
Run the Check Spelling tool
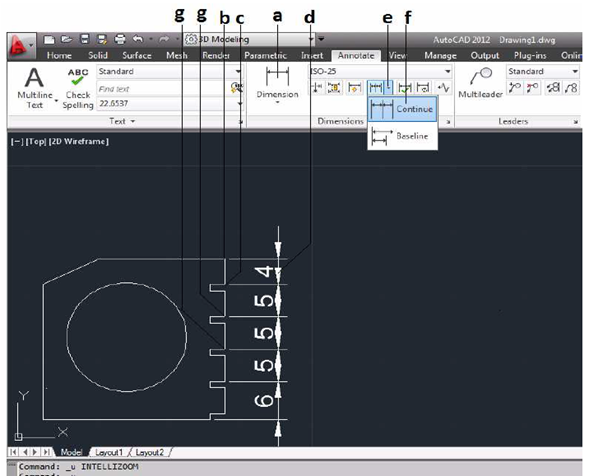tap(78, 89)
